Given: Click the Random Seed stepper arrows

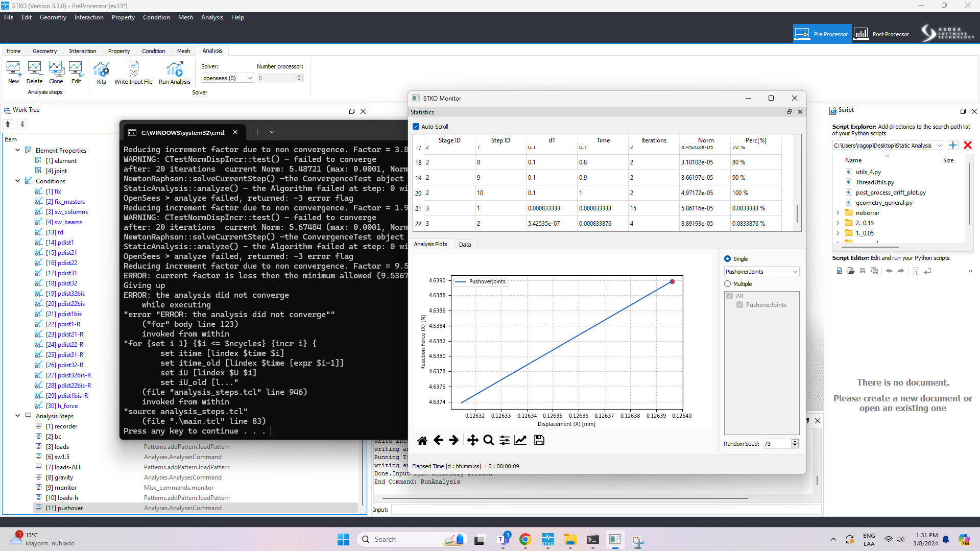Looking at the screenshot, I should pos(795,444).
